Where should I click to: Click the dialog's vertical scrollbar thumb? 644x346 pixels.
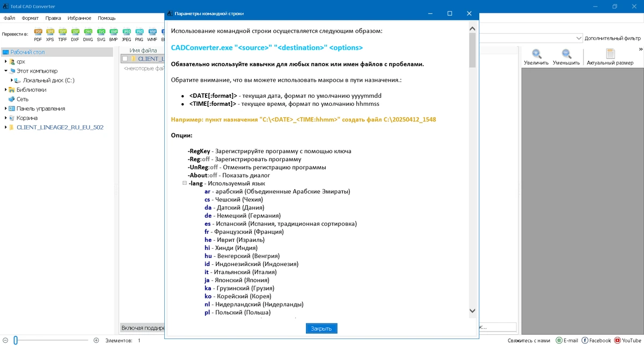click(472, 51)
